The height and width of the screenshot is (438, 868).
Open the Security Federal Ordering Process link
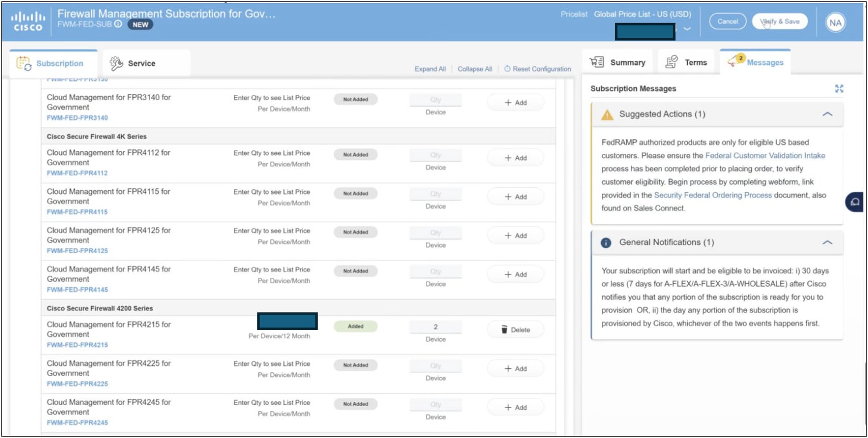713,195
